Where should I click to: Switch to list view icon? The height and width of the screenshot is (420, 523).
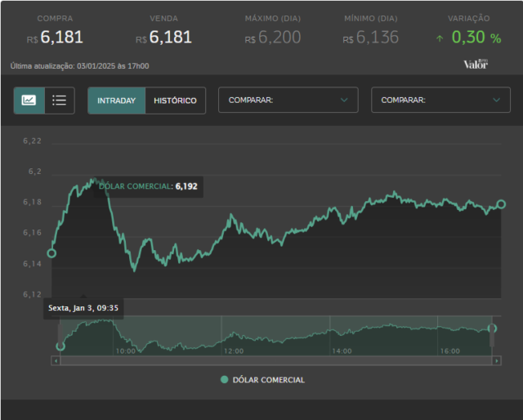pos(60,101)
